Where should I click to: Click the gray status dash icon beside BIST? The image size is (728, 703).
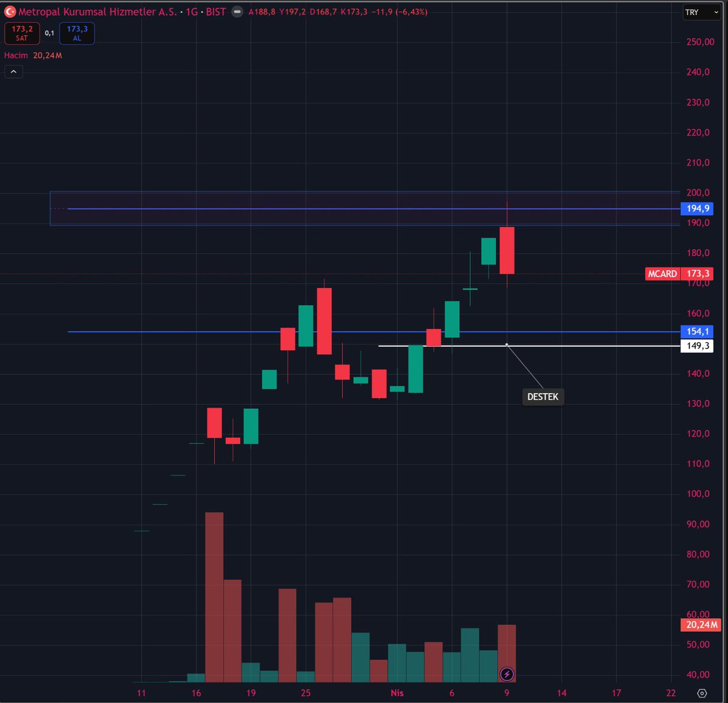pos(237,12)
